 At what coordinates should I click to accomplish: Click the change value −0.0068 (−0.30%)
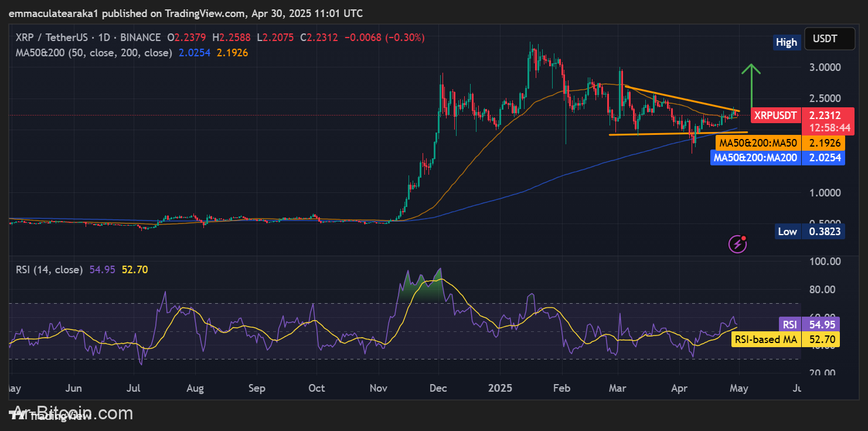[x=384, y=38]
